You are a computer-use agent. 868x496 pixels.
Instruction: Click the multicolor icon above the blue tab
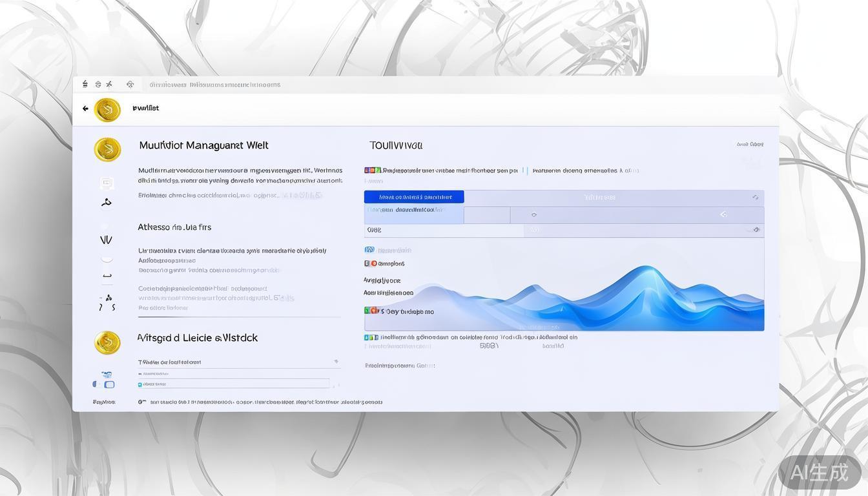[x=372, y=170]
